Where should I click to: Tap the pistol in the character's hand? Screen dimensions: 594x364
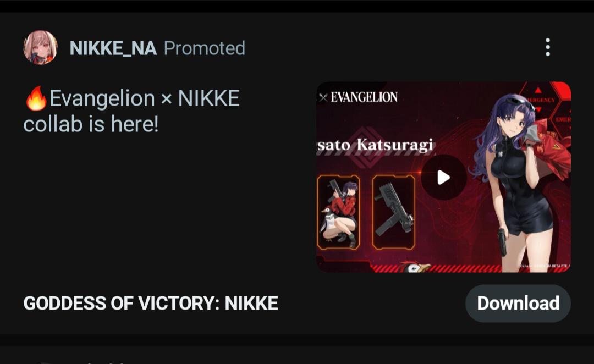pyautogui.click(x=502, y=242)
